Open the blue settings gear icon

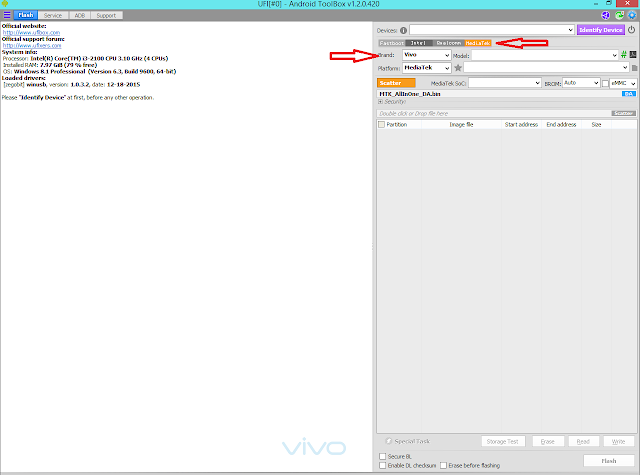pyautogui.click(x=632, y=15)
